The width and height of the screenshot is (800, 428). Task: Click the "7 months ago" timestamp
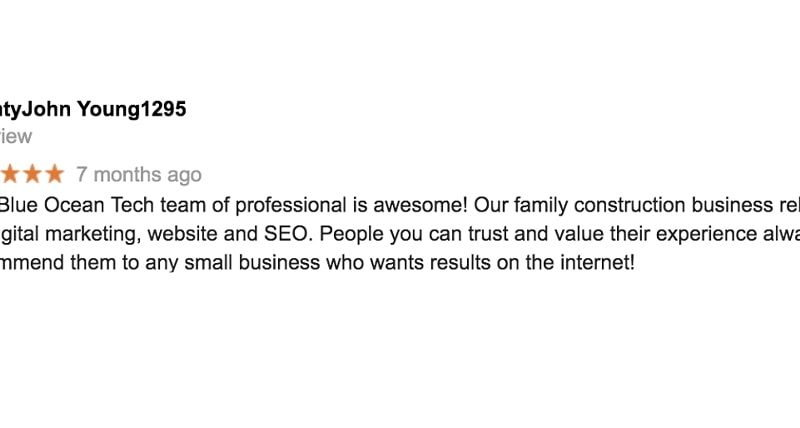(139, 175)
